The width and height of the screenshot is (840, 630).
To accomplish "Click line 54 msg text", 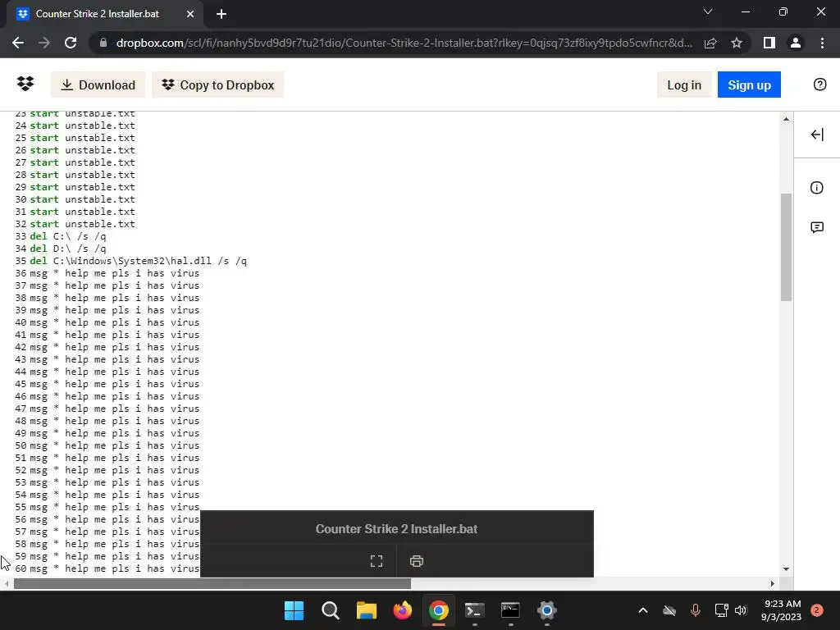I will (115, 495).
